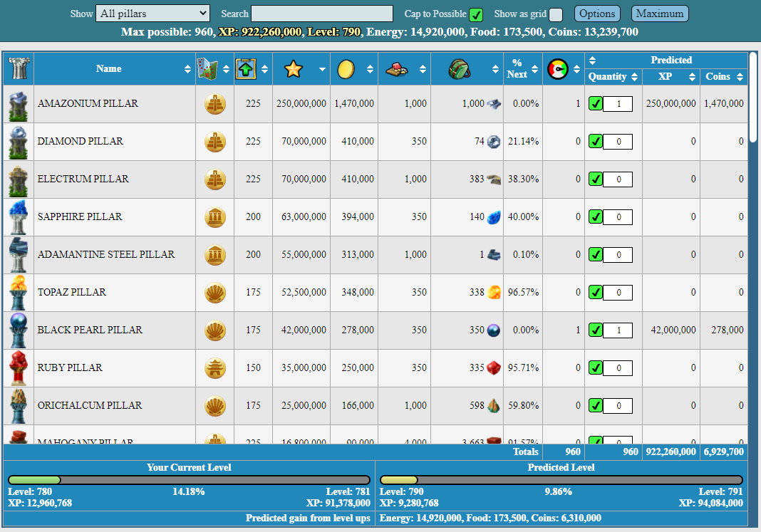Click the Black Pearl Pillar thumbnail icon
The width and height of the screenshot is (761, 532).
[19, 330]
